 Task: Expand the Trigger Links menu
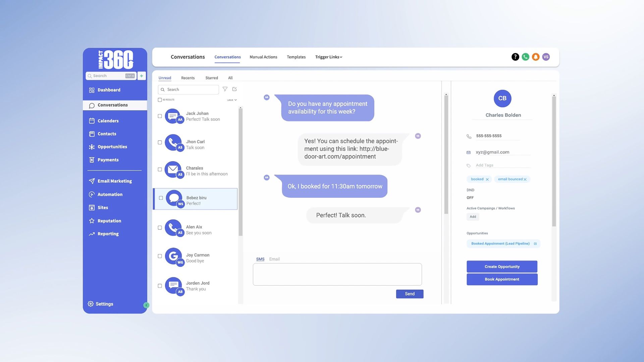coord(328,57)
